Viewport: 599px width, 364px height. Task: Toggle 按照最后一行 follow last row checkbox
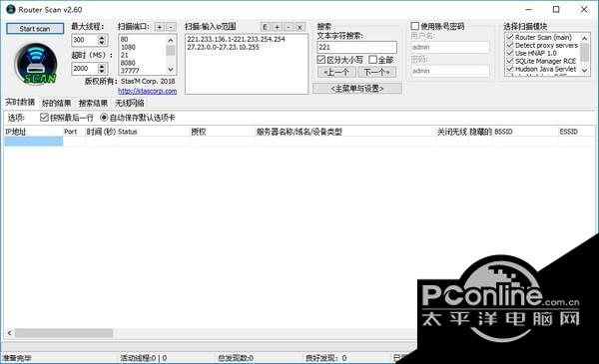click(44, 117)
